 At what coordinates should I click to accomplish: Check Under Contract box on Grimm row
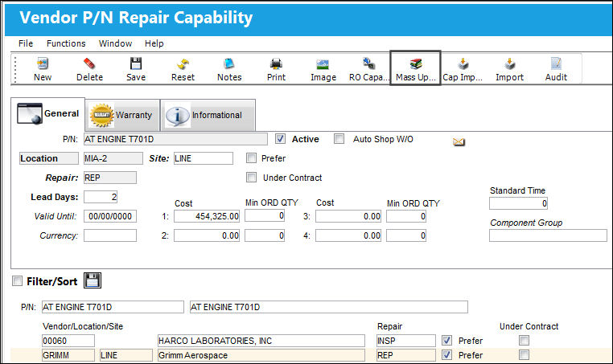tap(525, 354)
